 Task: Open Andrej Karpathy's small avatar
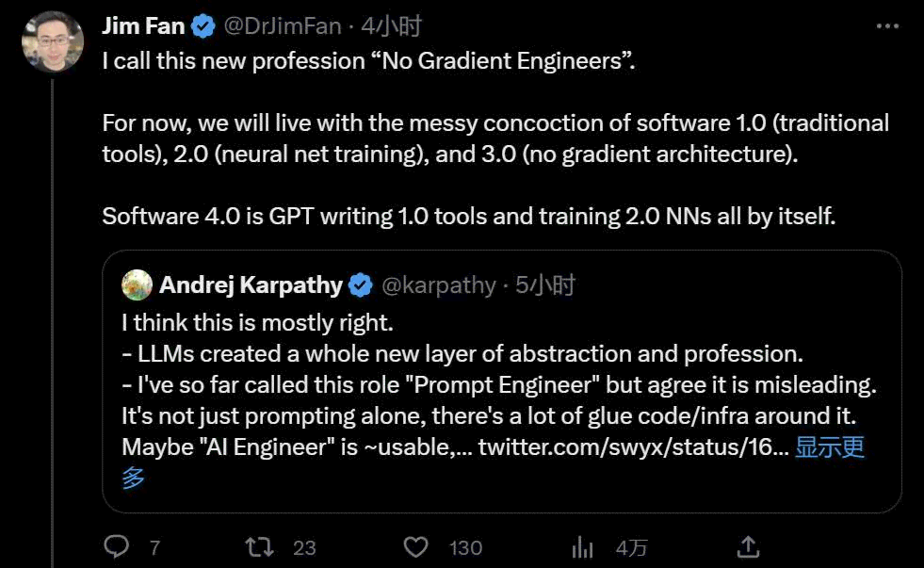point(137,285)
